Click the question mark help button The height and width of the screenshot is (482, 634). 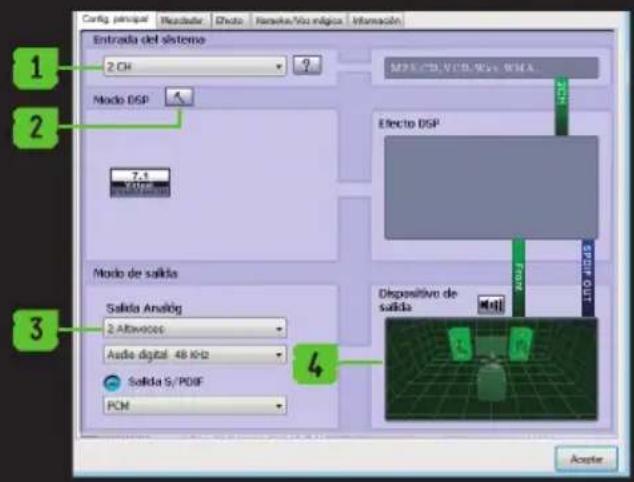(x=306, y=67)
